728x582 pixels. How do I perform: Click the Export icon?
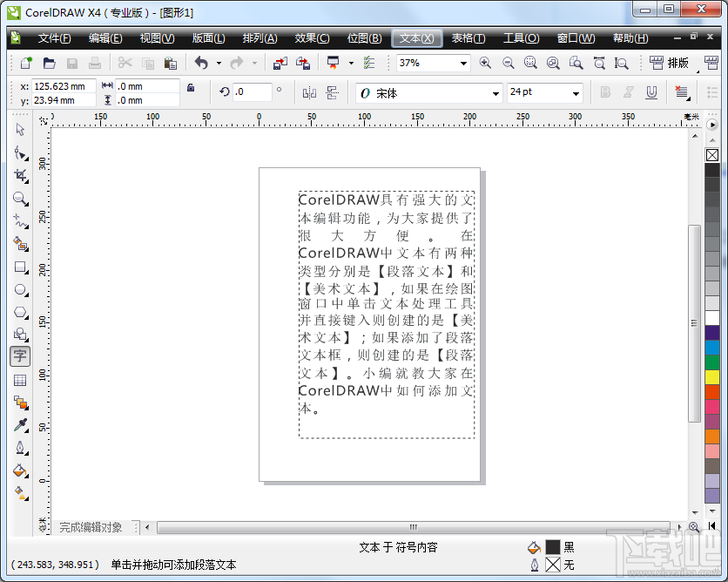pyautogui.click(x=303, y=63)
